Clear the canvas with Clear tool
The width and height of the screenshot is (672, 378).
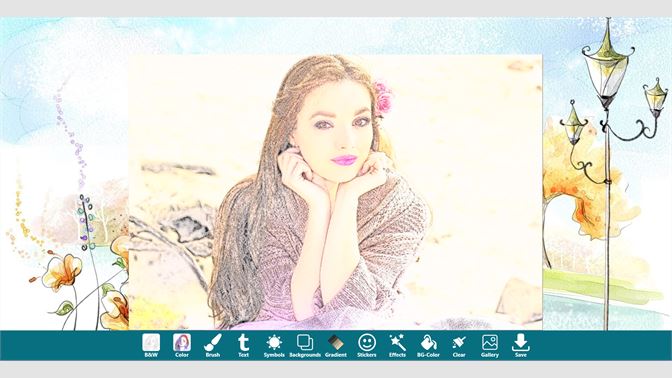point(459,345)
